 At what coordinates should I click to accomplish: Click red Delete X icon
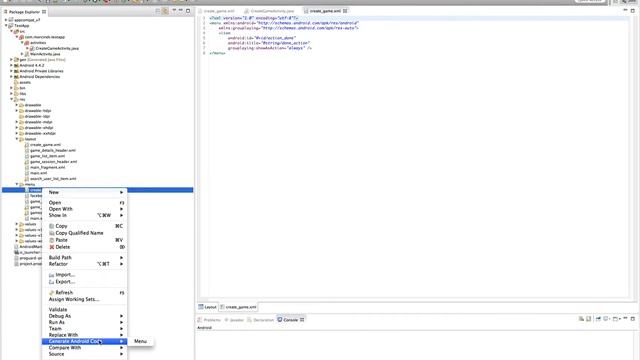tap(51, 247)
